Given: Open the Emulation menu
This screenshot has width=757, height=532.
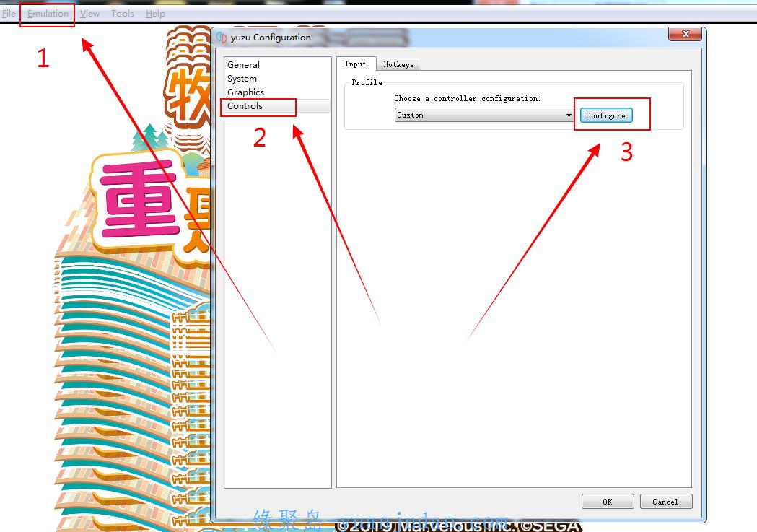Looking at the screenshot, I should coord(48,14).
